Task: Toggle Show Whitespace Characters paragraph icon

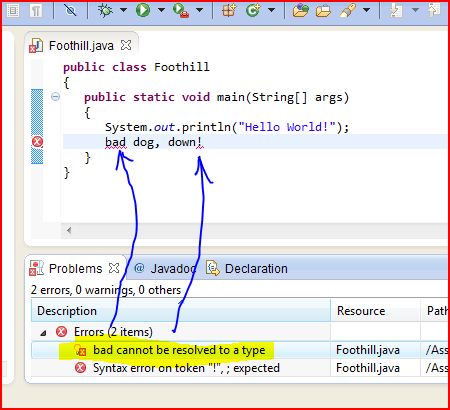Action: click(x=36, y=11)
